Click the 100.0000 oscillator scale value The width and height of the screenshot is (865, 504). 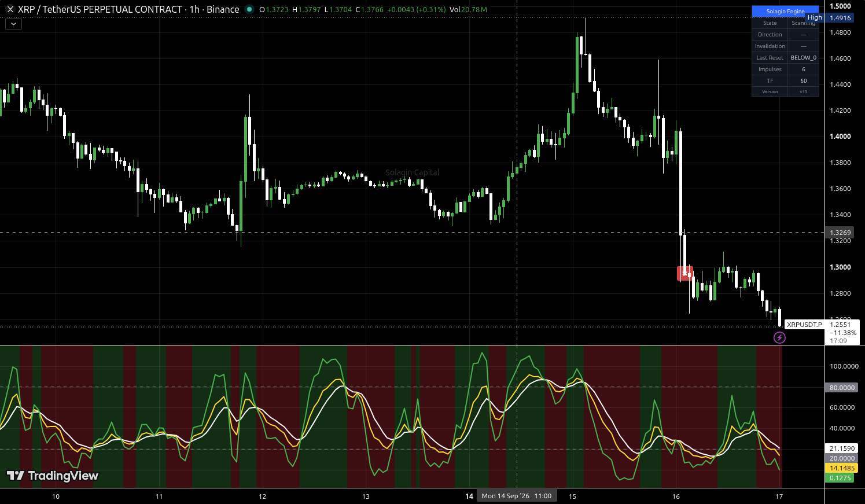coord(844,366)
